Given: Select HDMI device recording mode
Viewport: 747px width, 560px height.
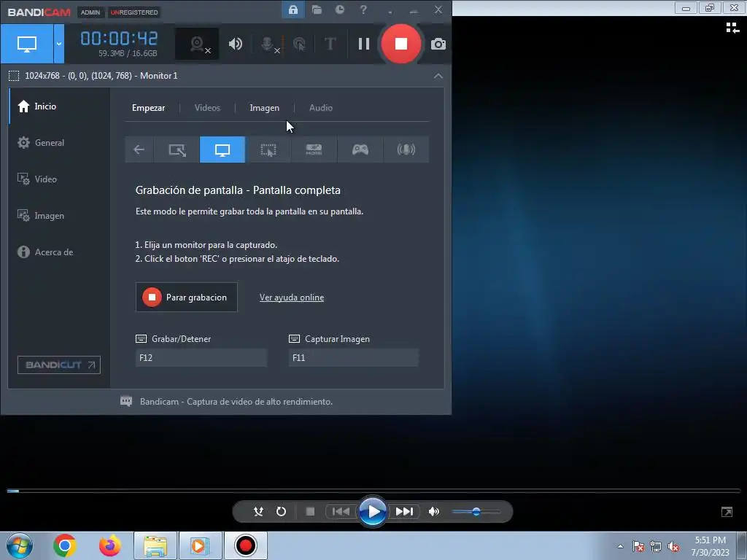Looking at the screenshot, I should pos(314,149).
